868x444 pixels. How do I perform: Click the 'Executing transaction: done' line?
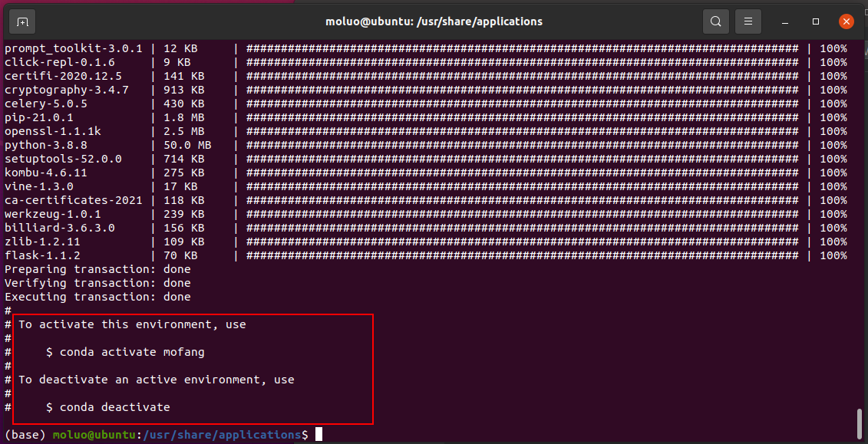[97, 297]
